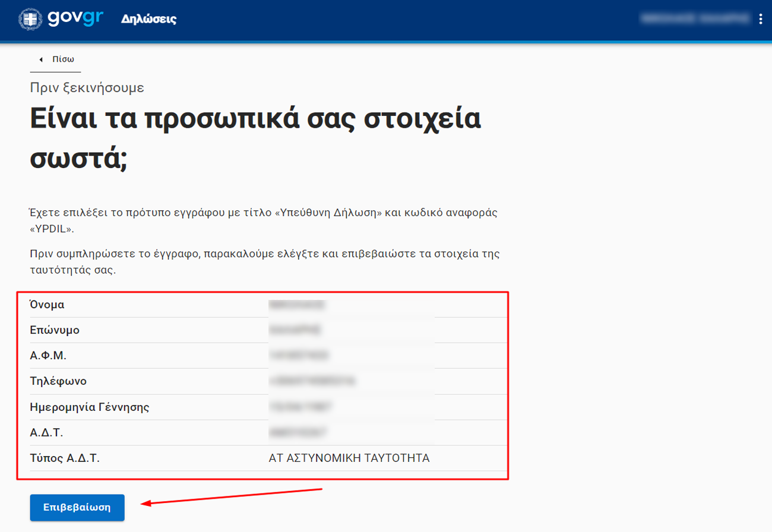Click the Α.Δ.Τ. row label
This screenshot has height=532, width=772.
pyautogui.click(x=46, y=432)
